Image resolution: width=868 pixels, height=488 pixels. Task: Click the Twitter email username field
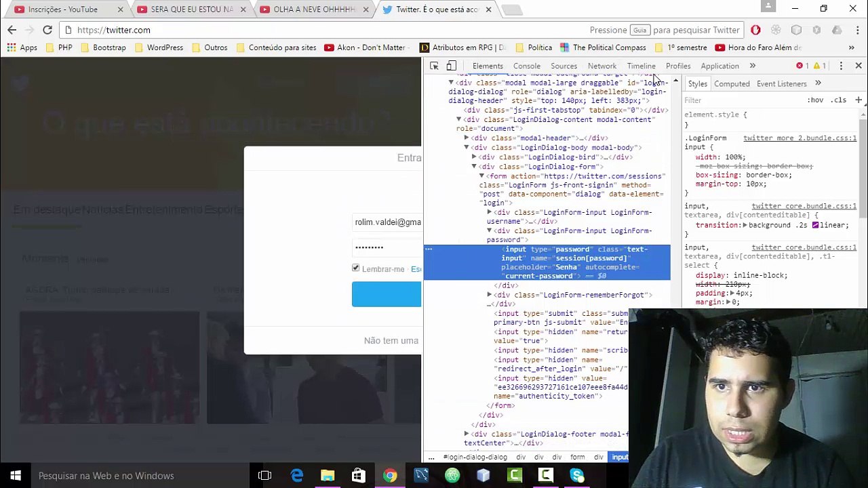[387, 222]
